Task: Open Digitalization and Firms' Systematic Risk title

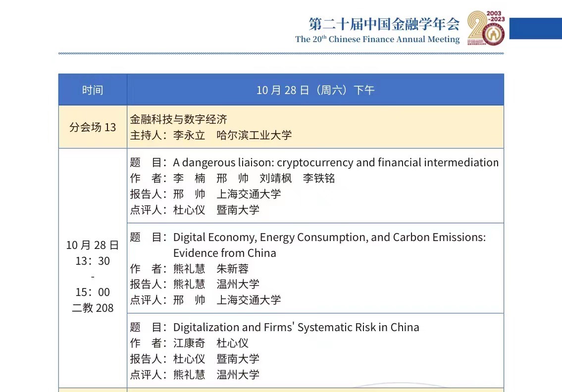Action: click(296, 327)
